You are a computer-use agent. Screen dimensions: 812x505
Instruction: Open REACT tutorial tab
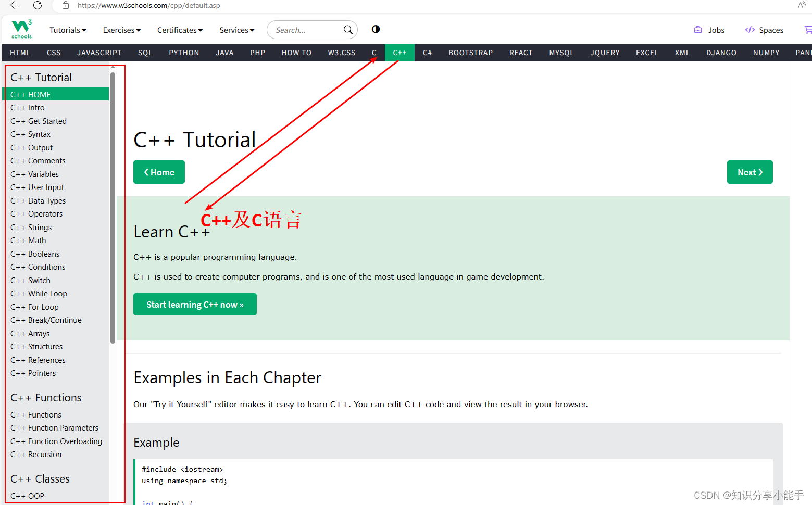point(521,53)
